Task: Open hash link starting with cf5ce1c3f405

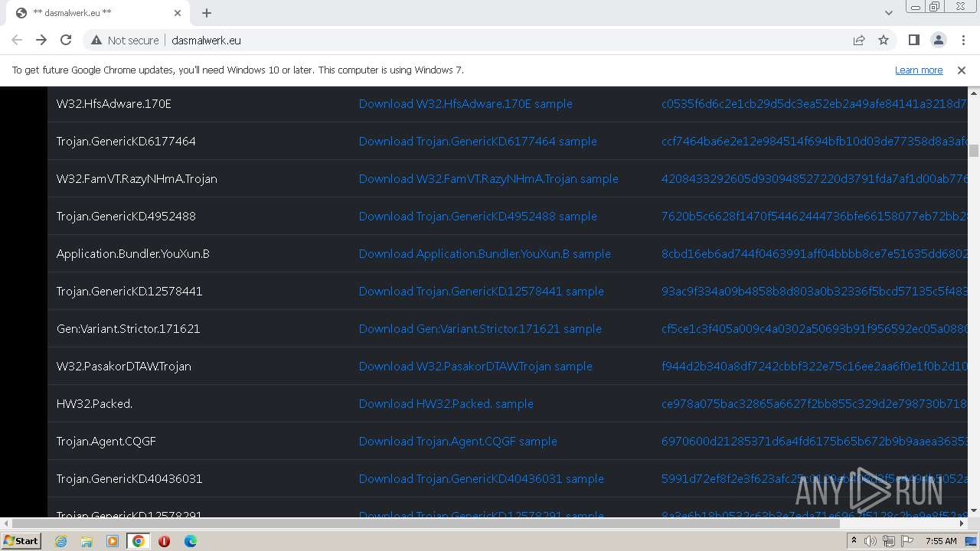Action: tap(815, 328)
